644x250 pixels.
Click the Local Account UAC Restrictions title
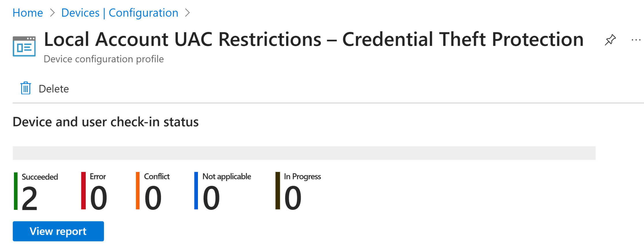(314, 39)
